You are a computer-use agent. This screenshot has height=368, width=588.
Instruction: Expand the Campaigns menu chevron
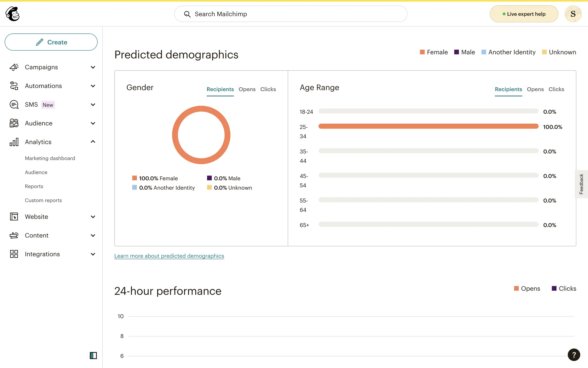(93, 67)
